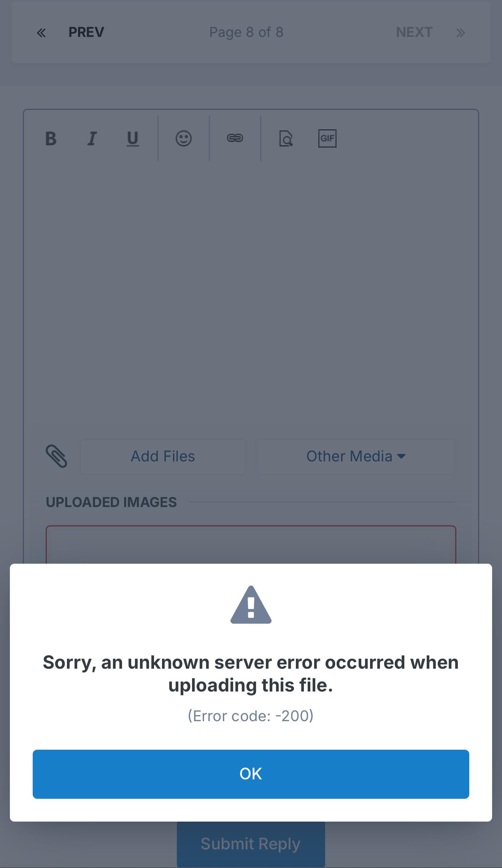Click the double-left chevron previous arrow
This screenshot has height=868, width=502.
(41, 33)
